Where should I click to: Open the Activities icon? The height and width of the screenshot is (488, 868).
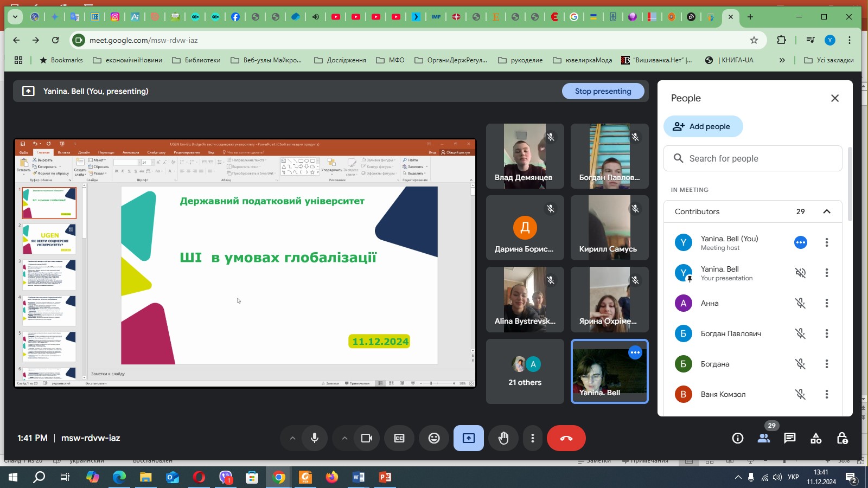pyautogui.click(x=816, y=438)
